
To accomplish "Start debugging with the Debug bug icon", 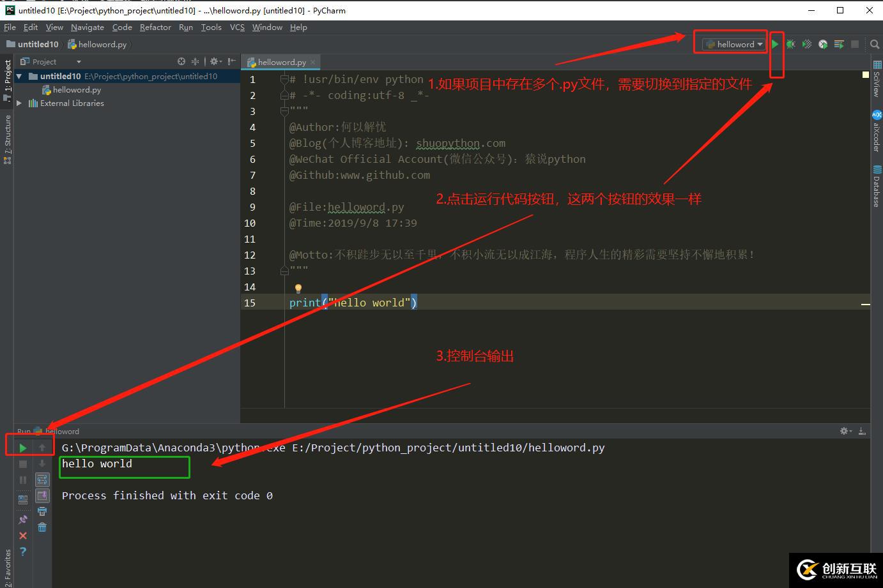I will tap(790, 44).
